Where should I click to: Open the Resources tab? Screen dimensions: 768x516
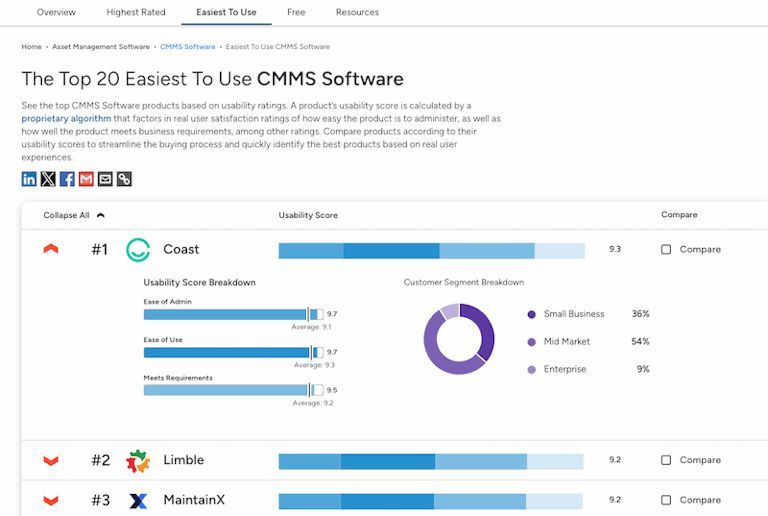click(x=358, y=12)
